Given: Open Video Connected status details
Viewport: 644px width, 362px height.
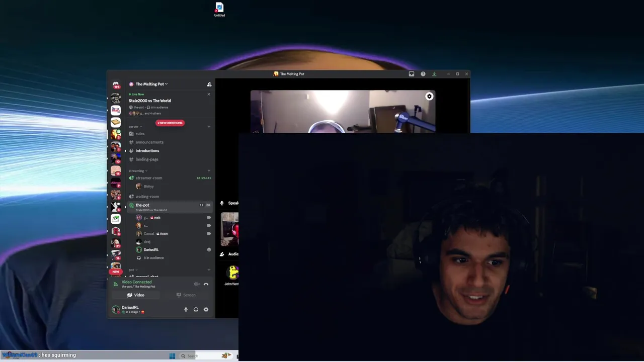Looking at the screenshot, I should [x=136, y=282].
